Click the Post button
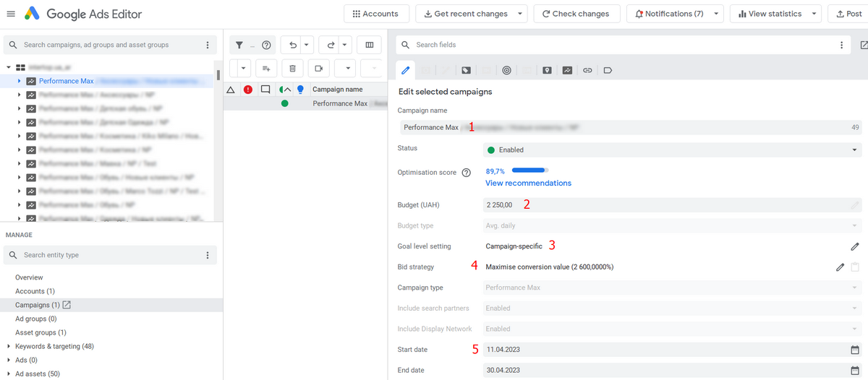This screenshot has height=380, width=868. (848, 14)
